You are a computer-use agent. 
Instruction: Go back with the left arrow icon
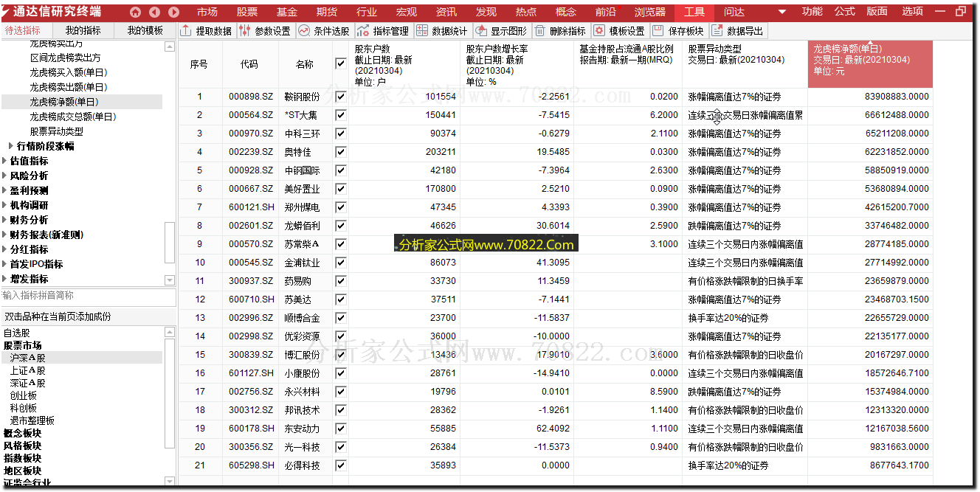coord(154,12)
